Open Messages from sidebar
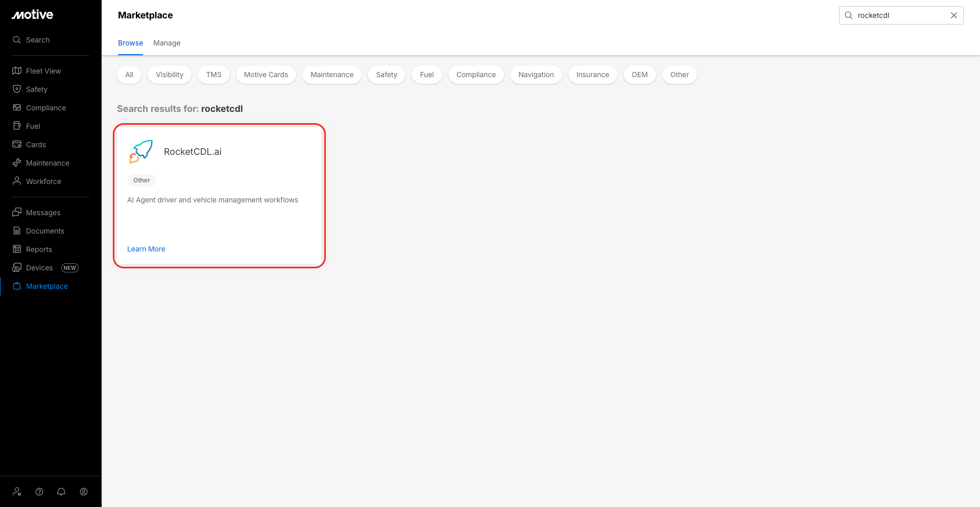The image size is (980, 507). pyautogui.click(x=36, y=213)
